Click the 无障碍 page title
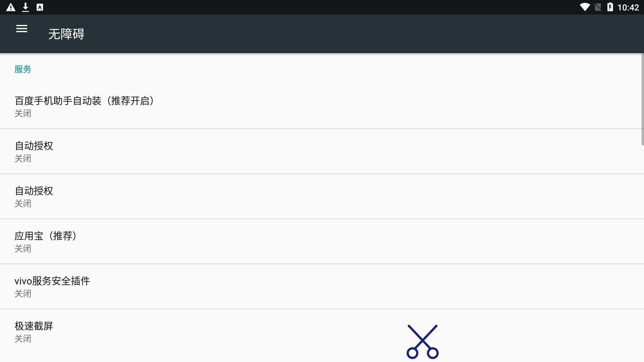This screenshot has width=644, height=362. (66, 34)
